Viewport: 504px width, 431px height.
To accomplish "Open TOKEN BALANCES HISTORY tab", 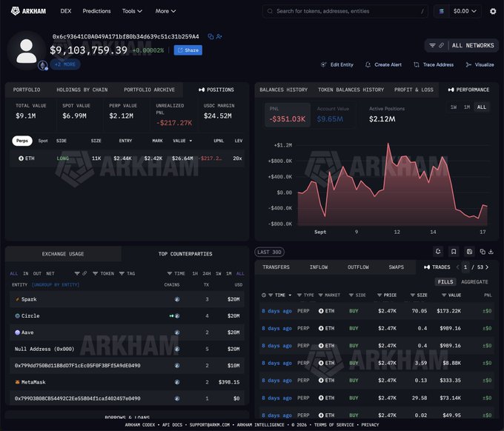I will [x=351, y=90].
